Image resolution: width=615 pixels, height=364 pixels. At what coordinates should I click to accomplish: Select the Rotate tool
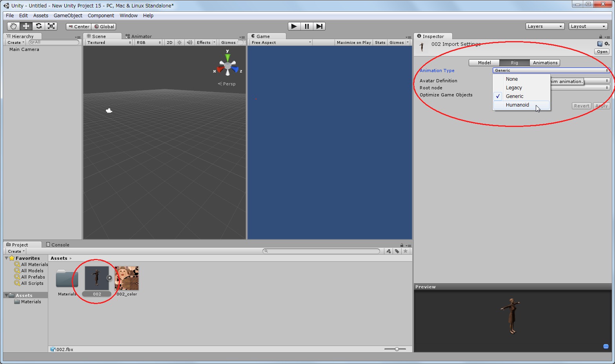(x=38, y=26)
